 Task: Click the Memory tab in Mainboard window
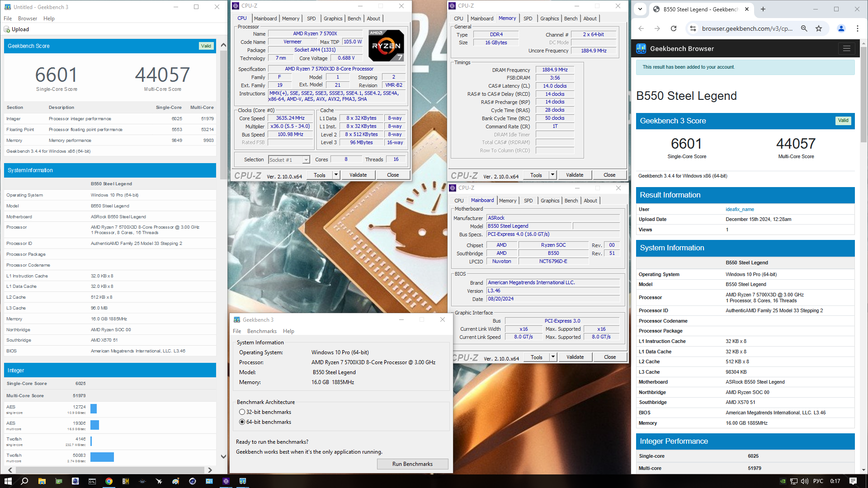click(508, 201)
